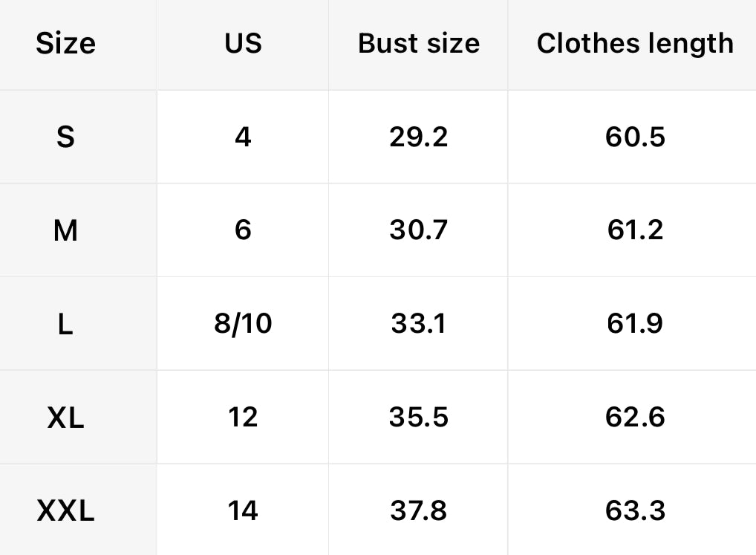Click the Bust size column header
756x555 pixels.
tap(419, 44)
